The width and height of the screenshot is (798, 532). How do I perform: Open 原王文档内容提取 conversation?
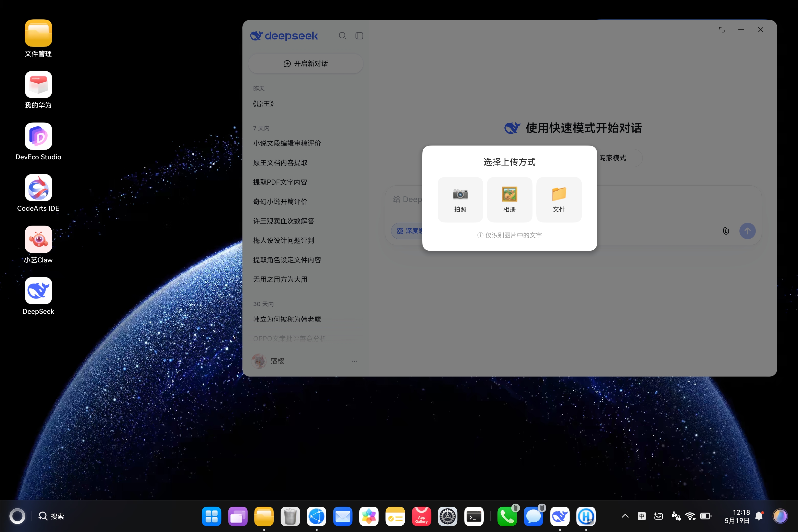point(306,162)
